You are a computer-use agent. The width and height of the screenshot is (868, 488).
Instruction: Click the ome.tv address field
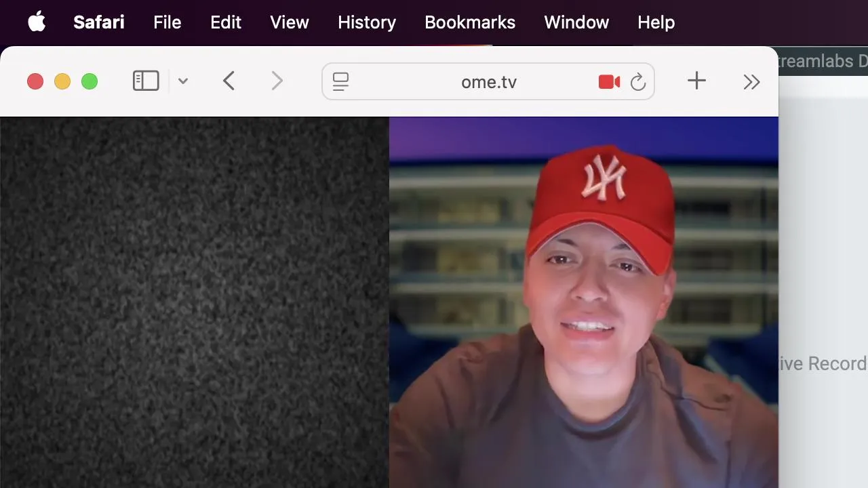click(x=488, y=82)
